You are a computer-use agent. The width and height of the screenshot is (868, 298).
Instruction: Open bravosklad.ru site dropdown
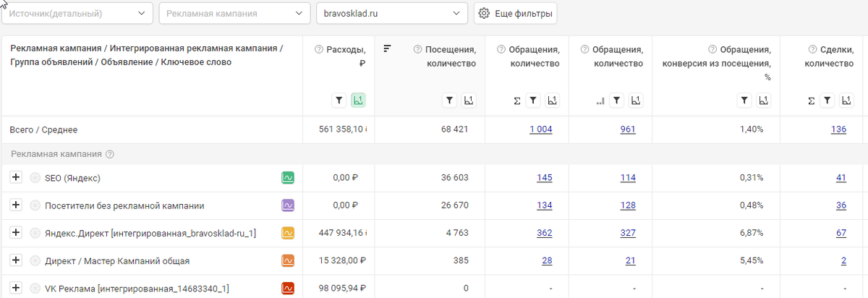392,13
